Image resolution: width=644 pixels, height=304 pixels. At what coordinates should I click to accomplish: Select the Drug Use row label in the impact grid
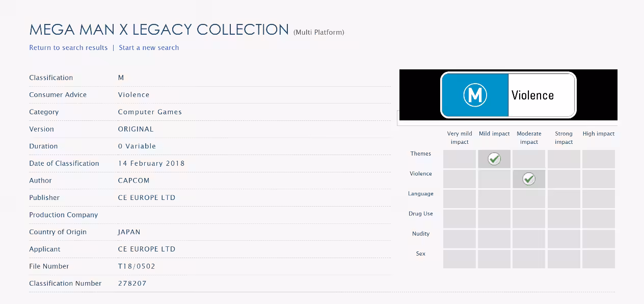pos(421,214)
